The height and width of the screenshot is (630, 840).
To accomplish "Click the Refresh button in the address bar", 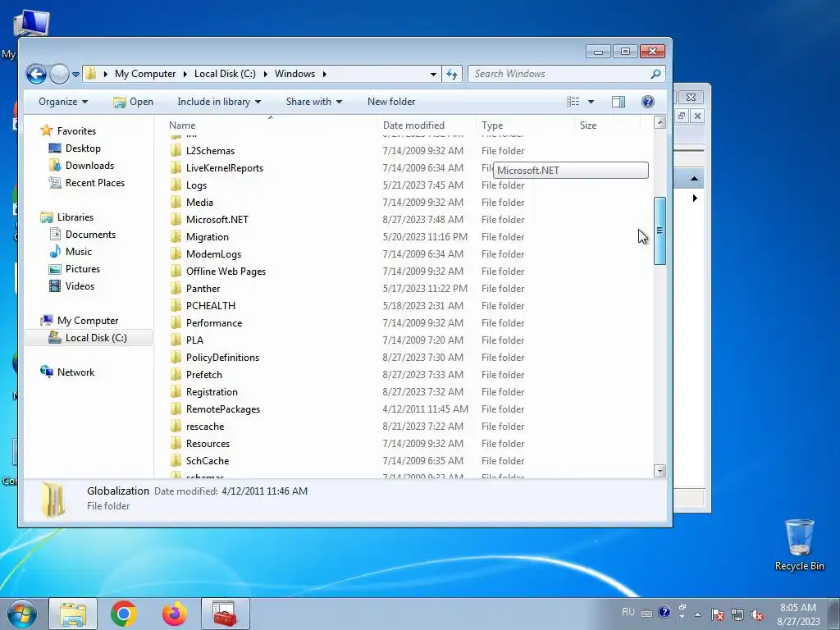I will click(x=452, y=74).
